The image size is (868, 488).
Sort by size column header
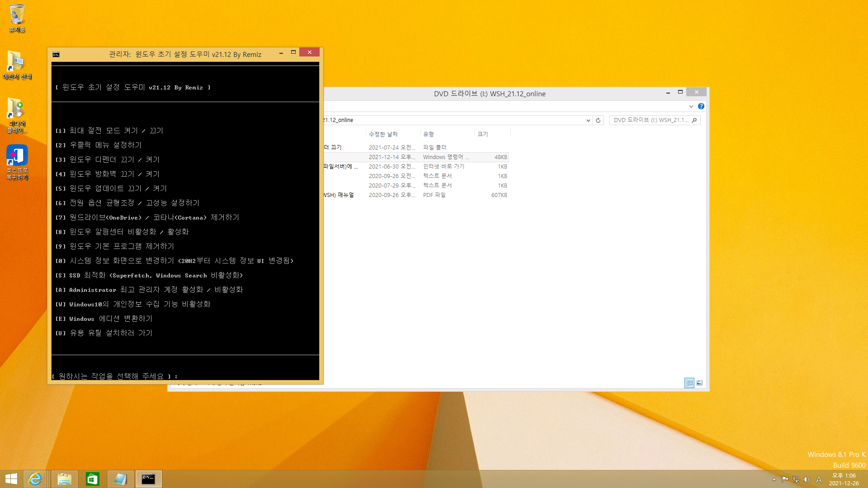492,134
